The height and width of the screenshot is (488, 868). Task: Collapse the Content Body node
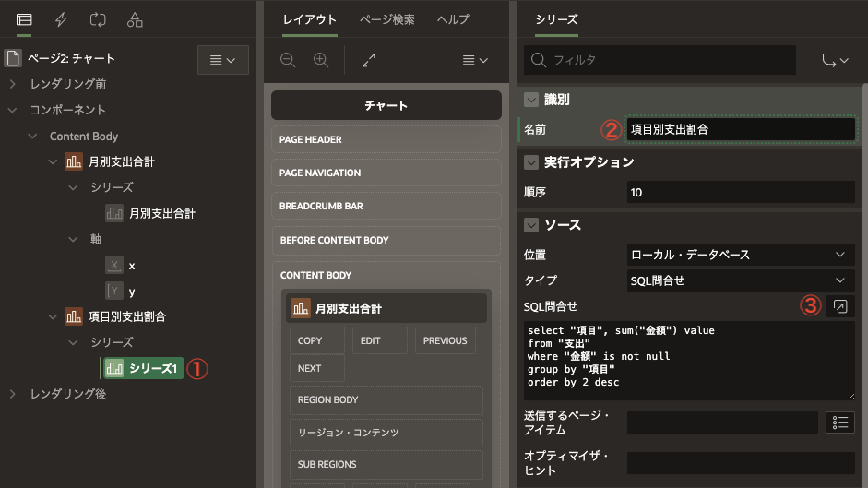[x=32, y=136]
